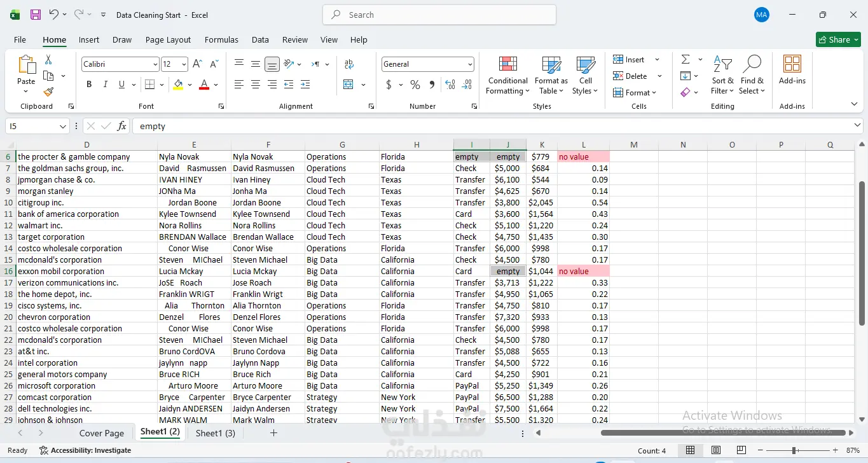Click the horizontal scrollbar thumb

click(x=724, y=433)
